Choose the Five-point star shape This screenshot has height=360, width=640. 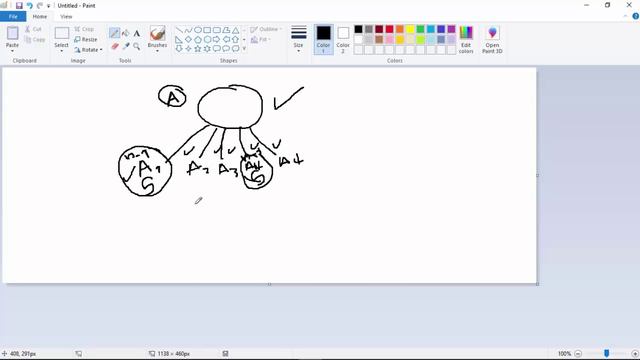pos(198,49)
